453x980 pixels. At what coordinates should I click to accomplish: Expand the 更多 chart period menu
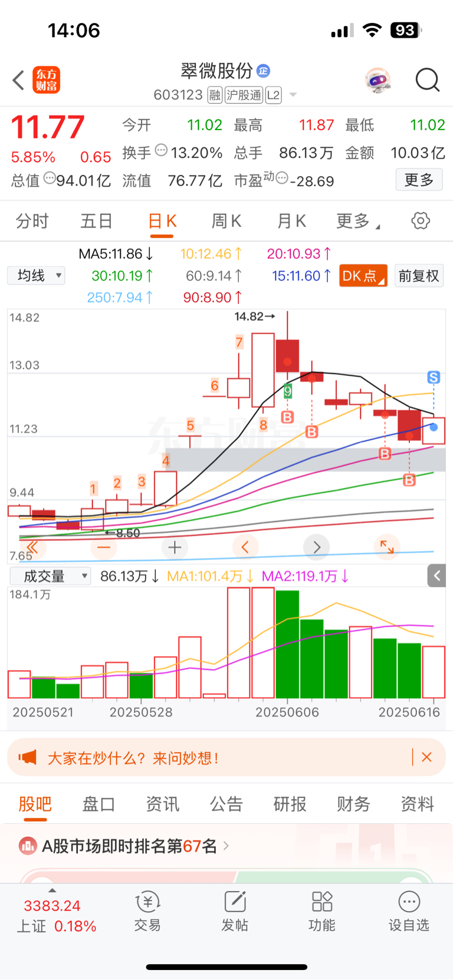[x=358, y=221]
